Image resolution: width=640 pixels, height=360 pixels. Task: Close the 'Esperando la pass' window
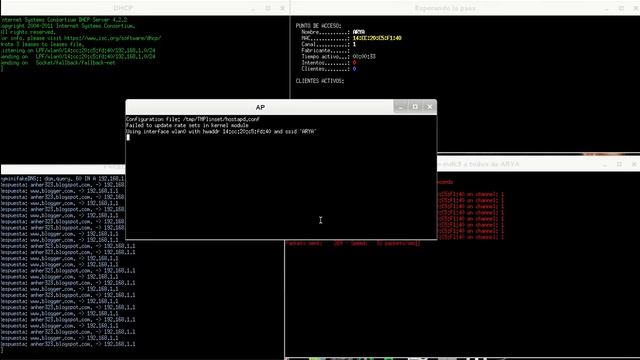(x=636, y=8)
